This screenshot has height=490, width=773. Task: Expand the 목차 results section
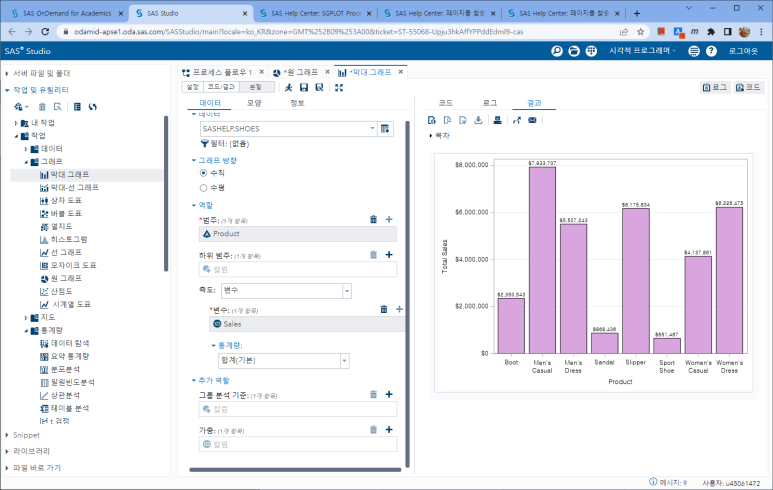click(x=430, y=136)
